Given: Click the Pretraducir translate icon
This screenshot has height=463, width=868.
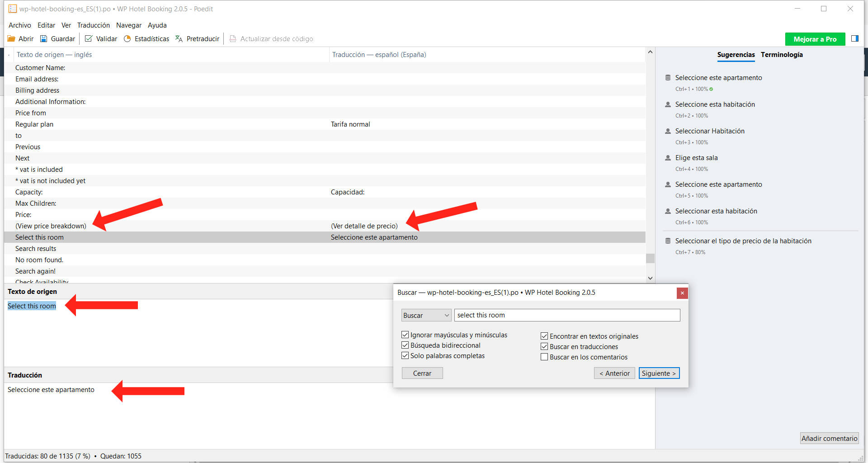Looking at the screenshot, I should click(179, 39).
